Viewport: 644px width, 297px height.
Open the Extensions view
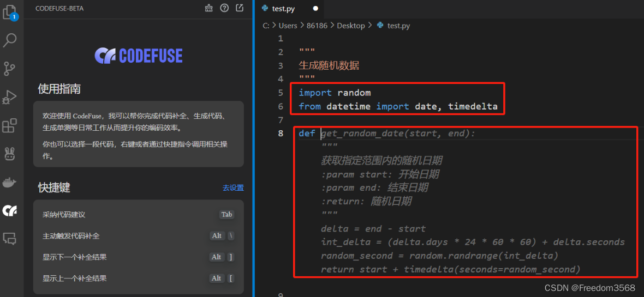pos(9,125)
